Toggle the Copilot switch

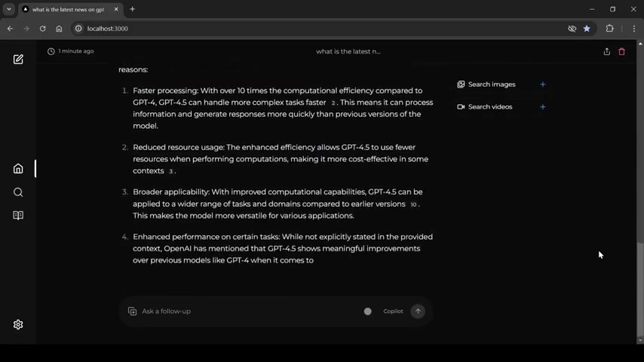pyautogui.click(x=367, y=311)
